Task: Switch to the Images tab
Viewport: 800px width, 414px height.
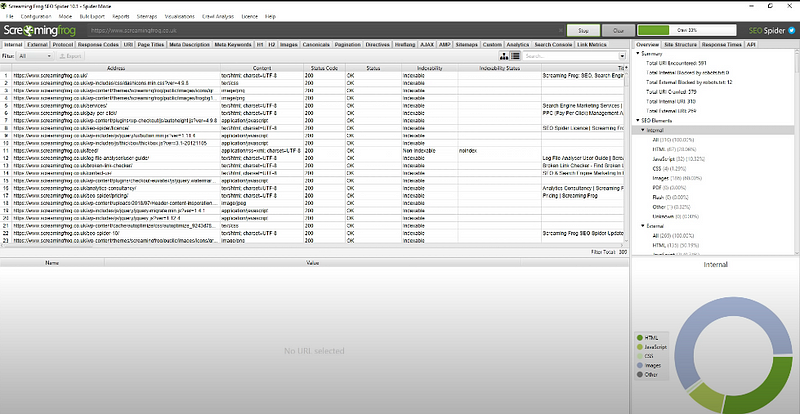Action: pos(289,45)
